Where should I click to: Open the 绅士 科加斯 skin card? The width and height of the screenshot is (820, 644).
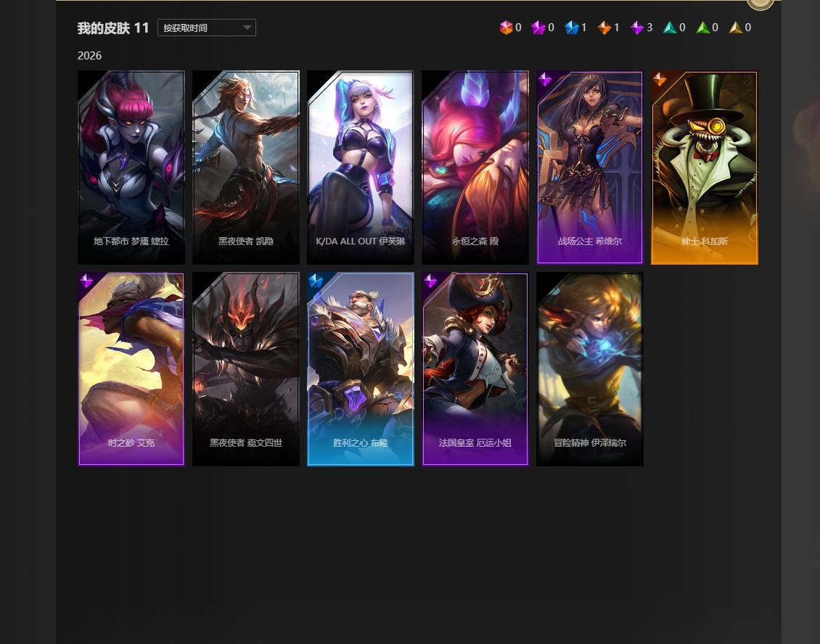705,168
